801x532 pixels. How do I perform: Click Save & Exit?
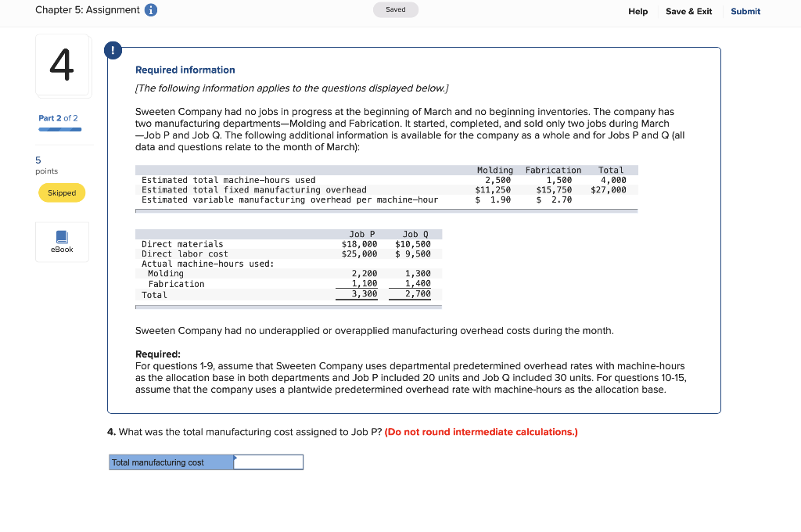pyautogui.click(x=688, y=12)
